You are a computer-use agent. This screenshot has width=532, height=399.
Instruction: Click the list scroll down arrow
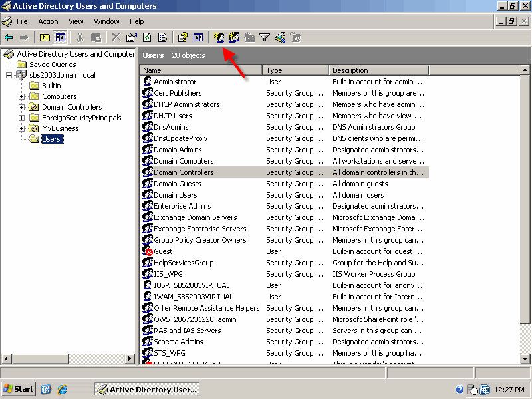(525, 358)
